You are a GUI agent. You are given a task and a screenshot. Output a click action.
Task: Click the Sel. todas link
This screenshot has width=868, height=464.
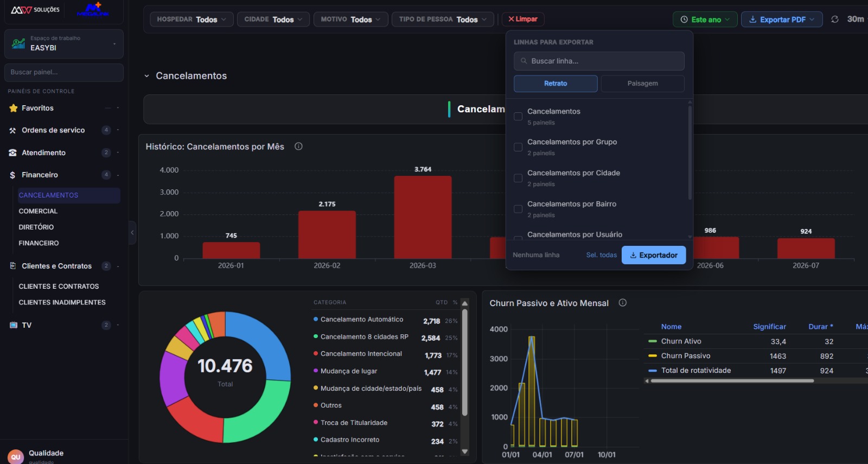pos(602,255)
